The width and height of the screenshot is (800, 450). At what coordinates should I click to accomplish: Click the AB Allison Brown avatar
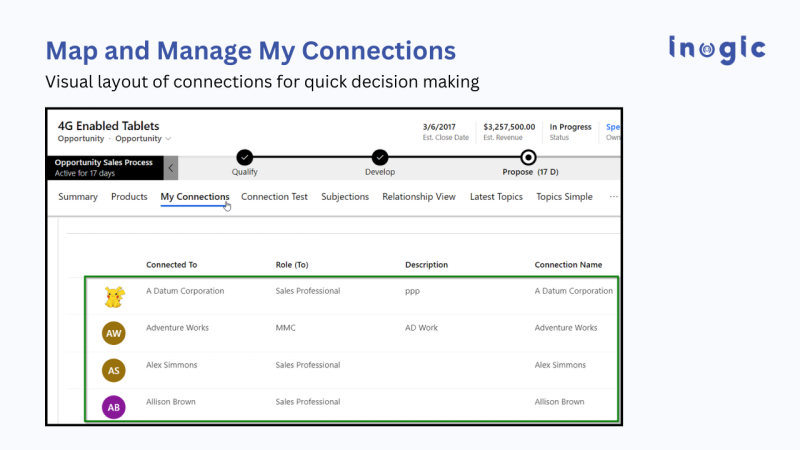(114, 407)
